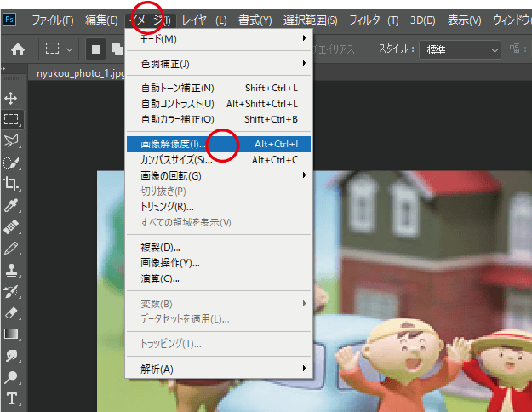Expand the 色調補正(J) submenu

219,64
